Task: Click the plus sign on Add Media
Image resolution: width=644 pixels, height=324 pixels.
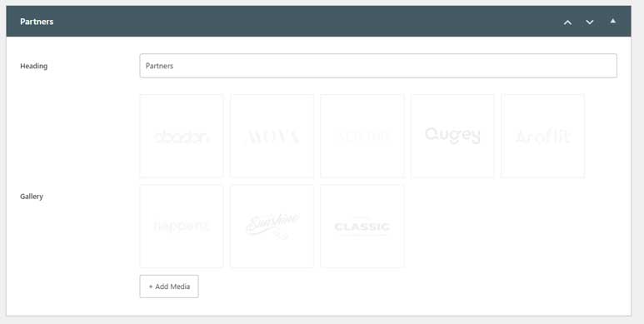Action: (151, 287)
